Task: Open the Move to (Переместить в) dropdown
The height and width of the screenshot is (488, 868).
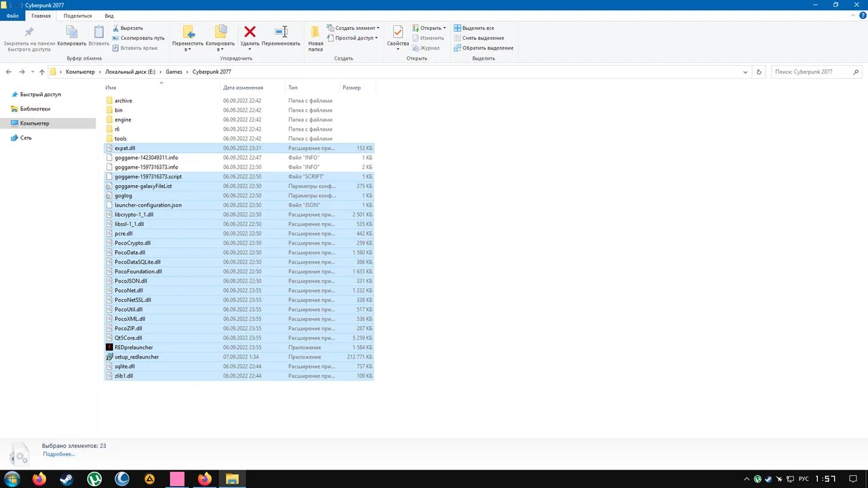Action: pyautogui.click(x=188, y=38)
